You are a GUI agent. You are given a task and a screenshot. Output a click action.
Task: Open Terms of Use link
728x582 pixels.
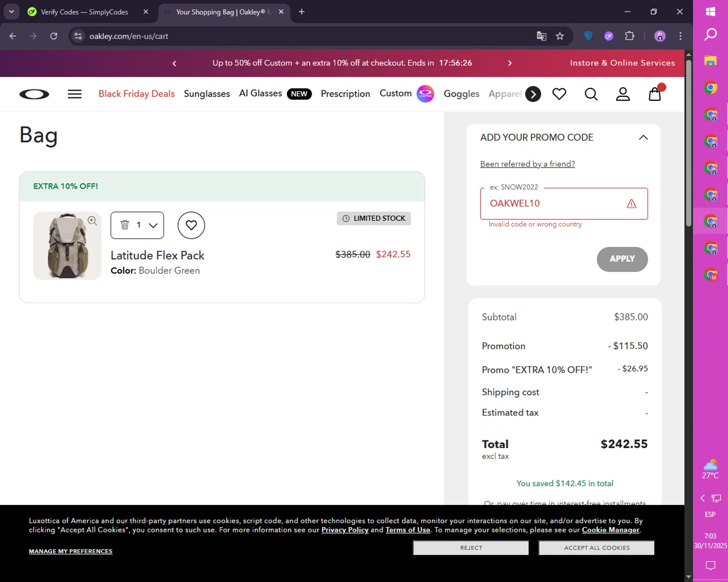click(x=408, y=530)
